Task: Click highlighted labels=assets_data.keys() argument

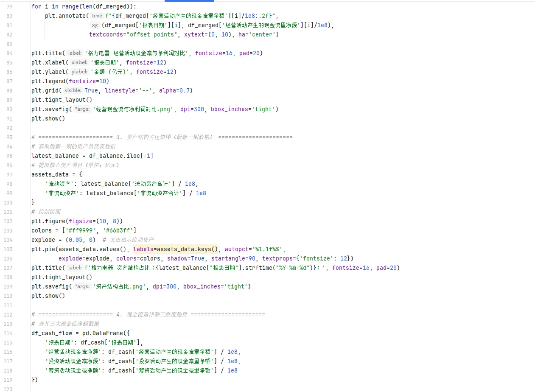Action: click(x=176, y=249)
